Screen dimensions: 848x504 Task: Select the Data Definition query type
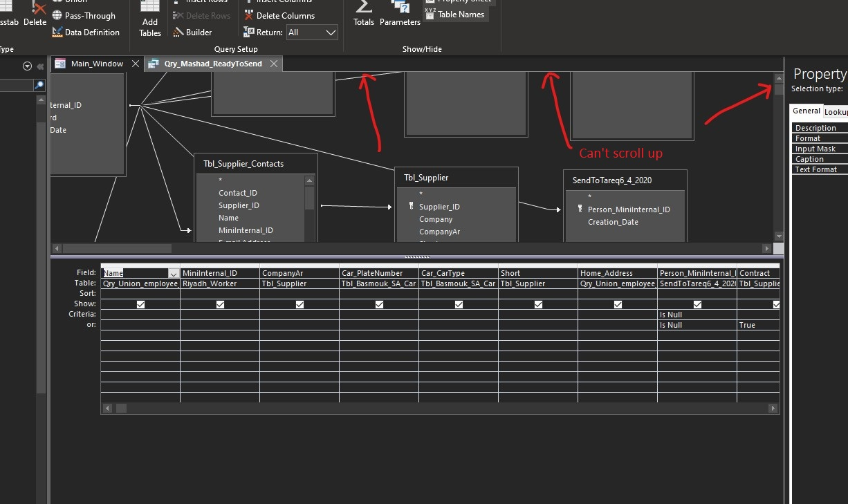click(x=86, y=32)
